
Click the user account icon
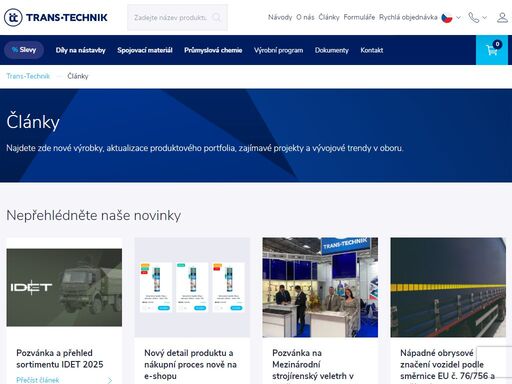(502, 17)
